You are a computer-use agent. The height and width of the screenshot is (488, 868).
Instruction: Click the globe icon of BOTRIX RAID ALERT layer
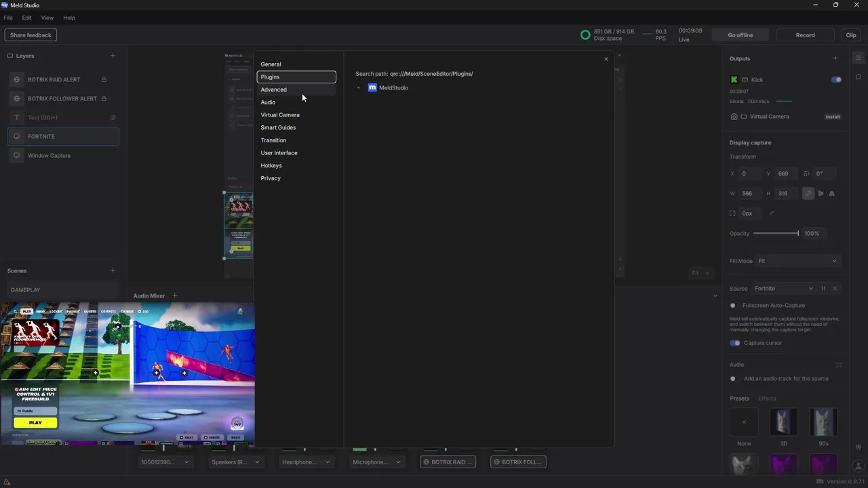click(x=17, y=79)
